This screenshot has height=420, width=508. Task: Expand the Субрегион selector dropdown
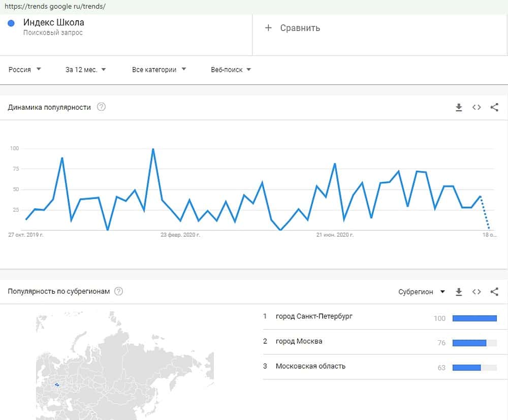[421, 292]
